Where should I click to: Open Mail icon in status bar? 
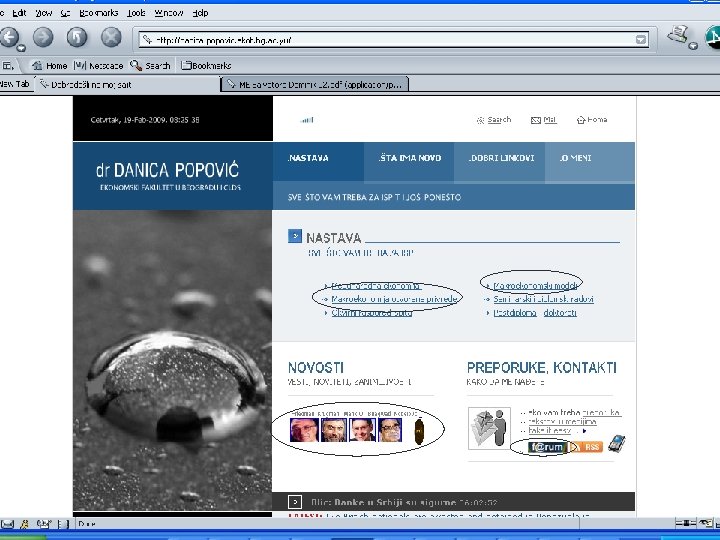tap(7, 524)
